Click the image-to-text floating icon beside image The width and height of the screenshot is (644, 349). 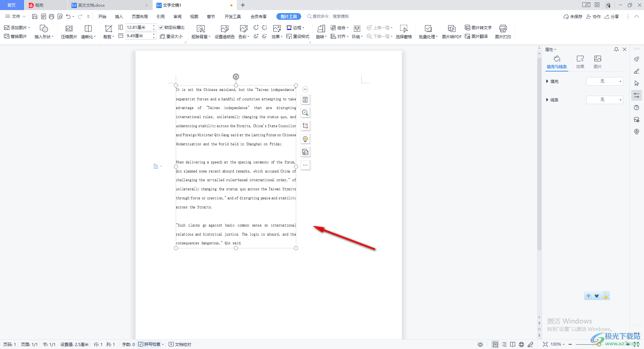coord(305,152)
